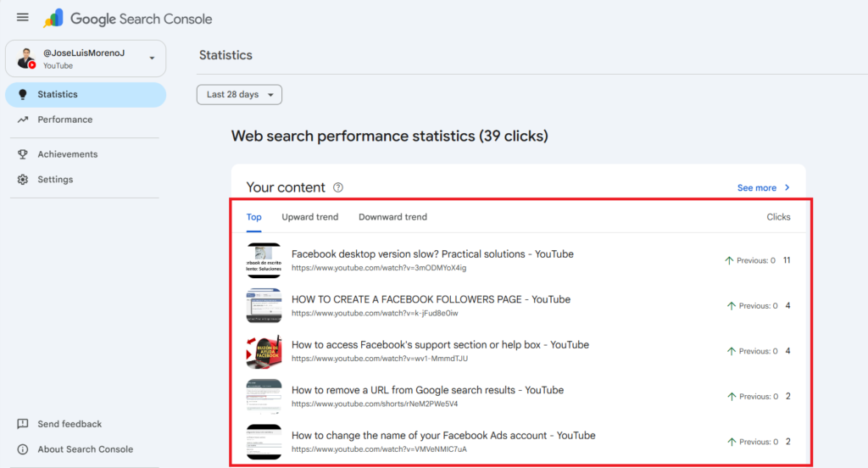
Task: Click the Performance trend icon
Action: (x=23, y=120)
